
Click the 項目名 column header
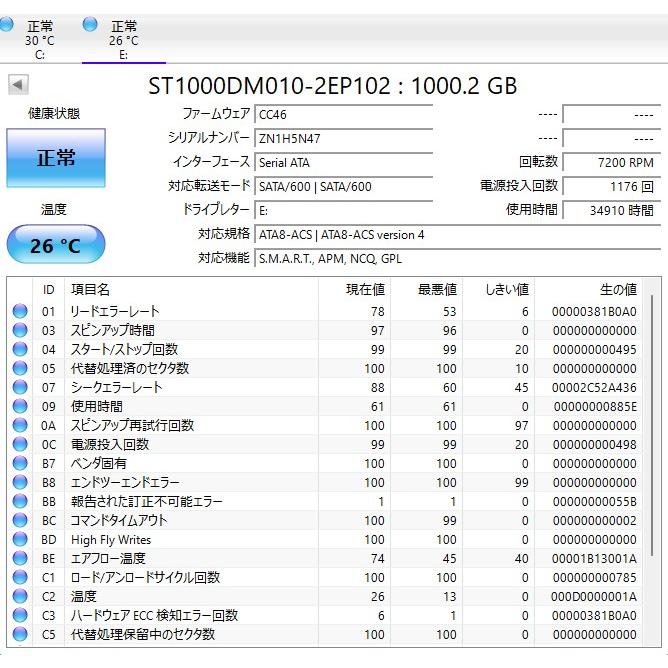tap(191, 290)
